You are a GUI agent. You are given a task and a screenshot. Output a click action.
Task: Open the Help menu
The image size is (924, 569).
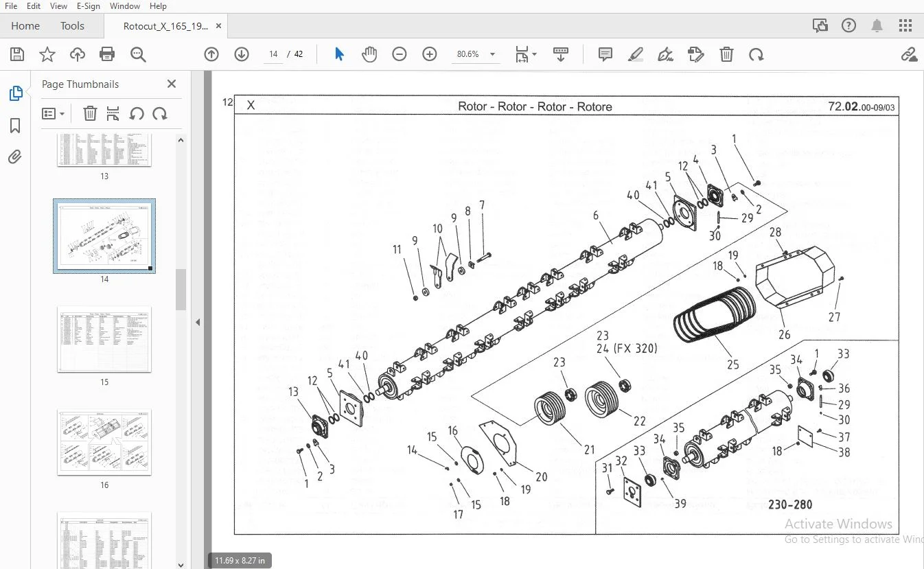click(x=158, y=6)
